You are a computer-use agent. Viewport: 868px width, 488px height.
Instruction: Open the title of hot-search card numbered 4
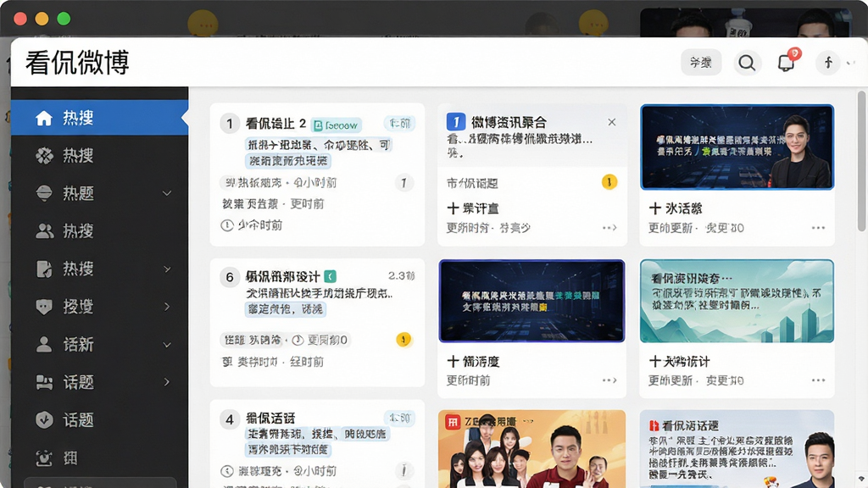tap(270, 419)
